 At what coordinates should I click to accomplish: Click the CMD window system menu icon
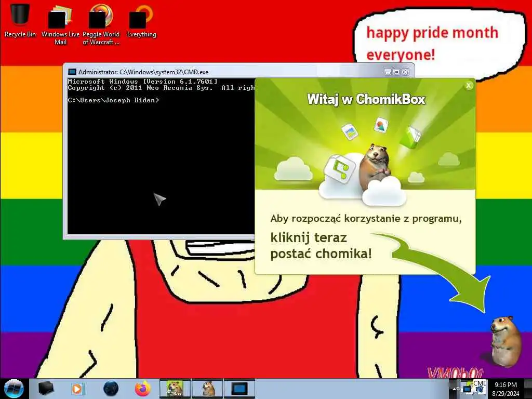72,72
